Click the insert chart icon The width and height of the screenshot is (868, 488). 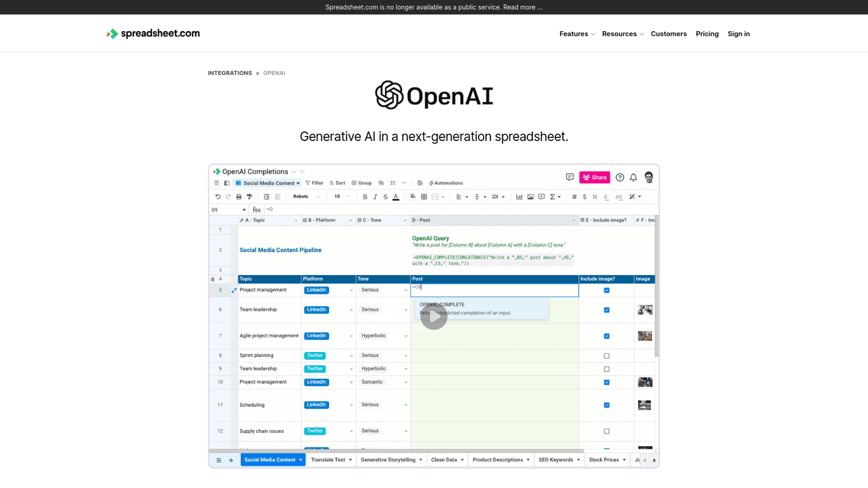(519, 196)
